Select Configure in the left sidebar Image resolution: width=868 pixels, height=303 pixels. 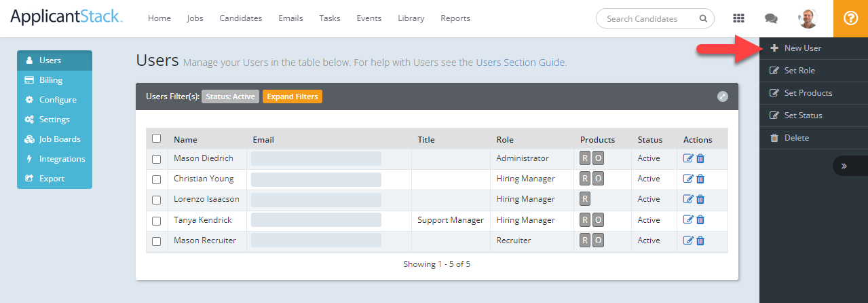point(54,100)
